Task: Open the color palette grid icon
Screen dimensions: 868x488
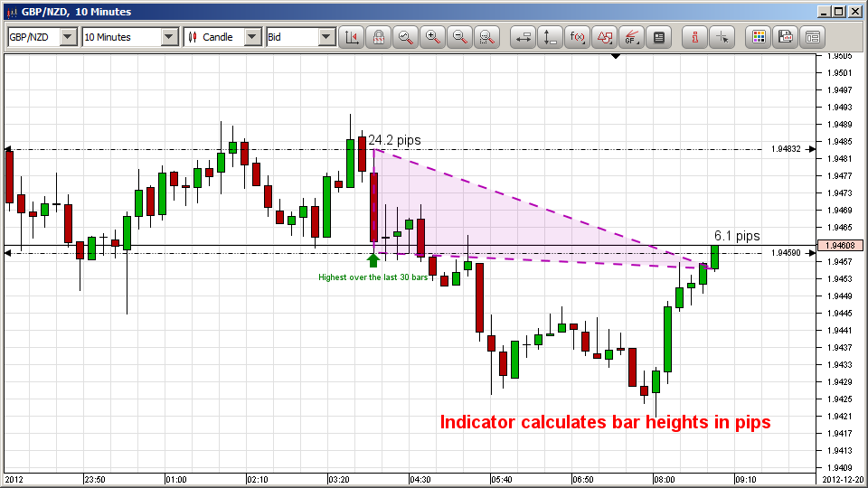Action: [x=759, y=37]
